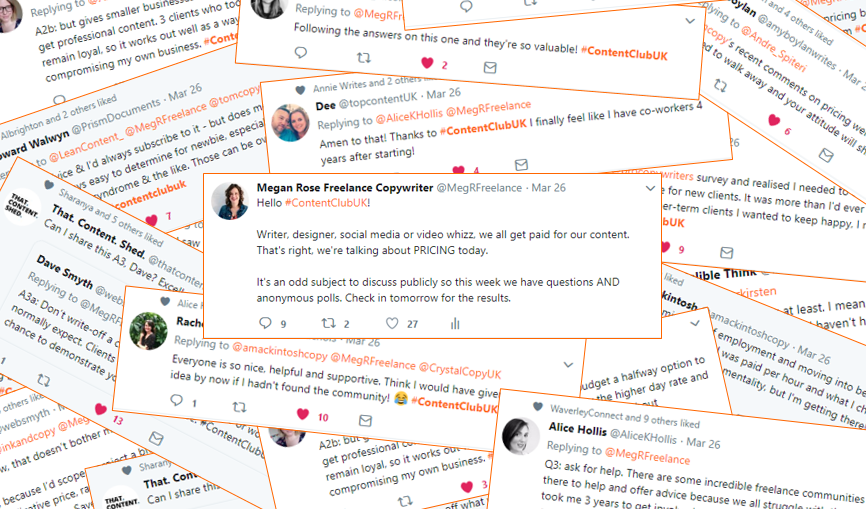Expand options chevron on Megan Rose's tweet
Screen dimensions: 866x509
[650, 189]
